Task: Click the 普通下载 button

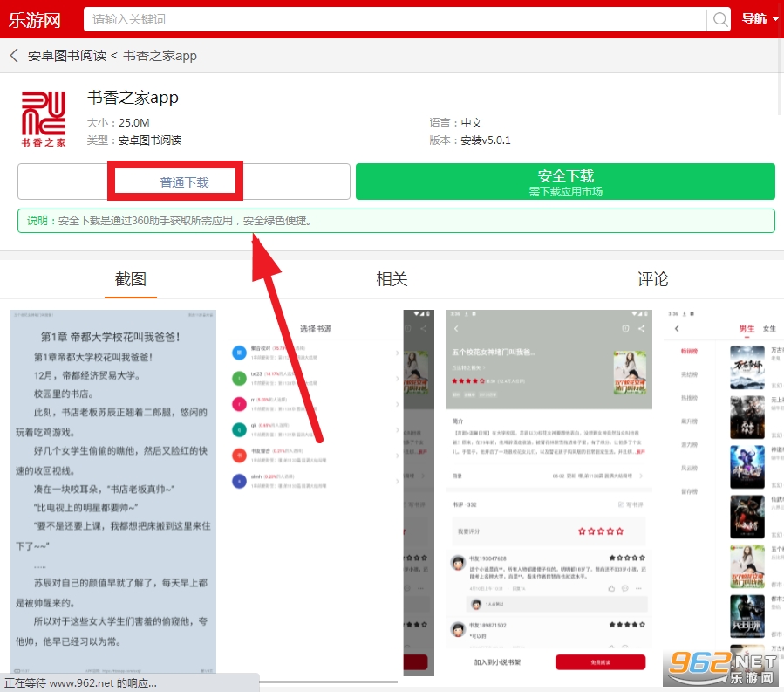Action: pyautogui.click(x=184, y=182)
